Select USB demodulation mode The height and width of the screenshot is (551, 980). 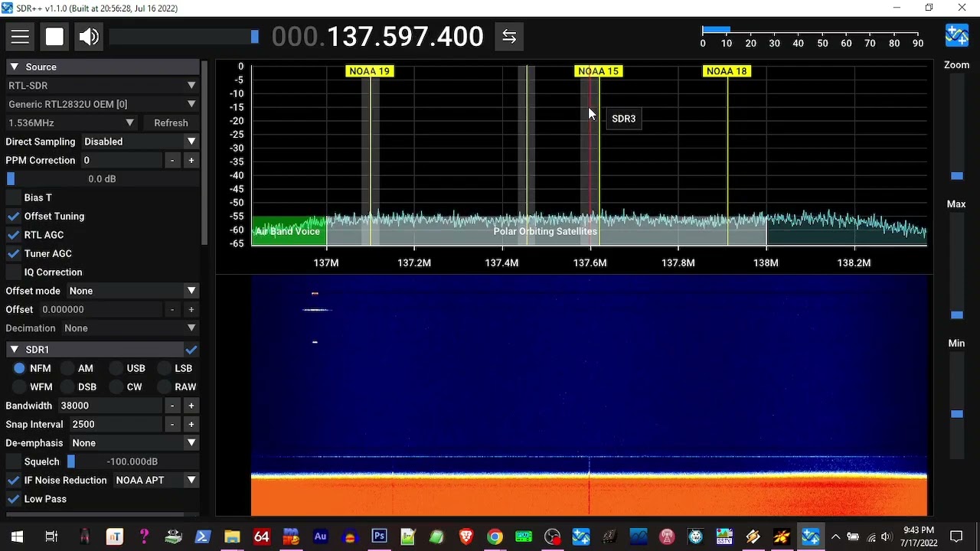pyautogui.click(x=116, y=368)
